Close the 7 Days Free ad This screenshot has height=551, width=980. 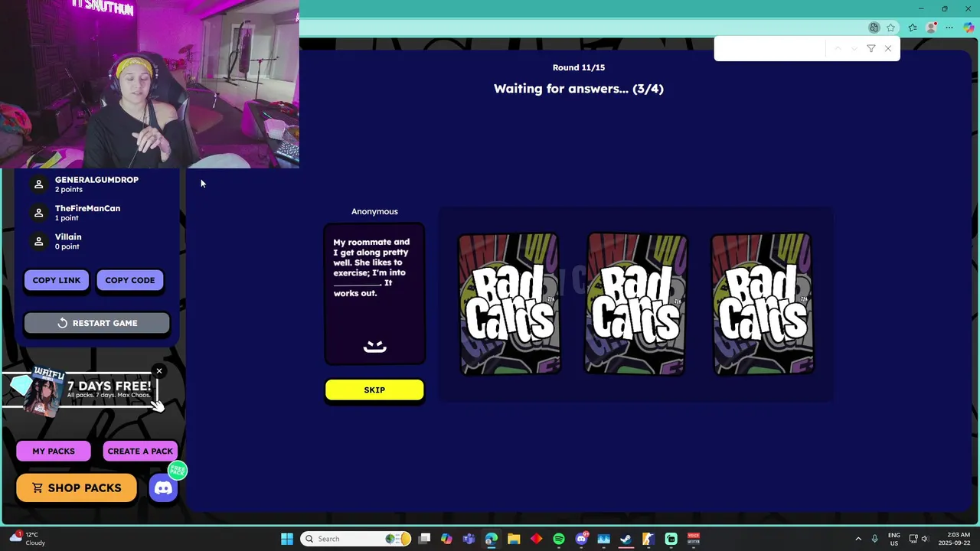pos(159,371)
